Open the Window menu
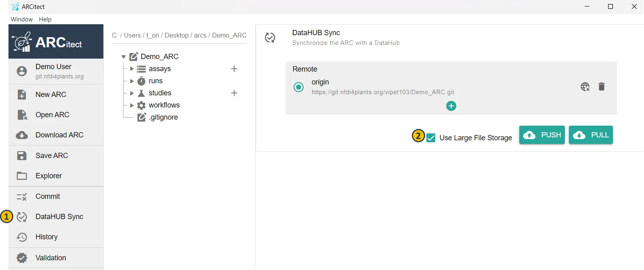The height and width of the screenshot is (270, 644). [x=22, y=19]
